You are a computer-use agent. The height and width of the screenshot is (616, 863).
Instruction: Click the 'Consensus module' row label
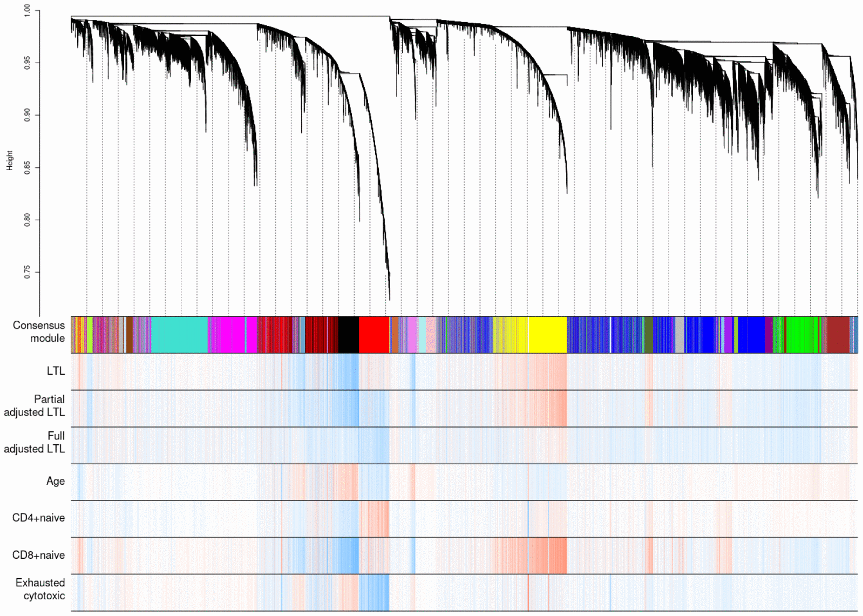(38, 331)
